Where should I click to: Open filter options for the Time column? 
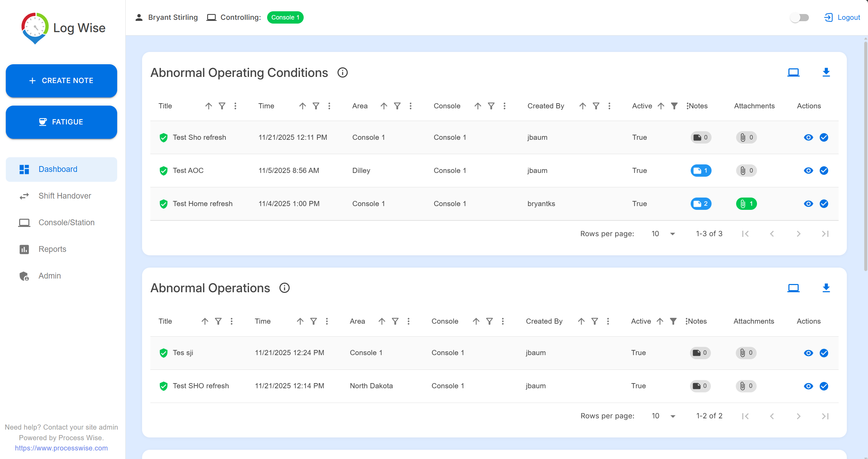(316, 106)
